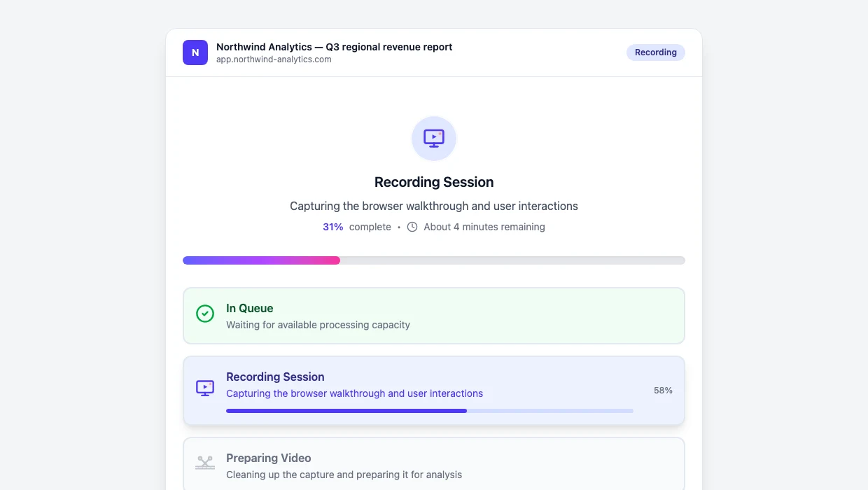
Task: Click the large recording monitor icon
Action: click(434, 139)
